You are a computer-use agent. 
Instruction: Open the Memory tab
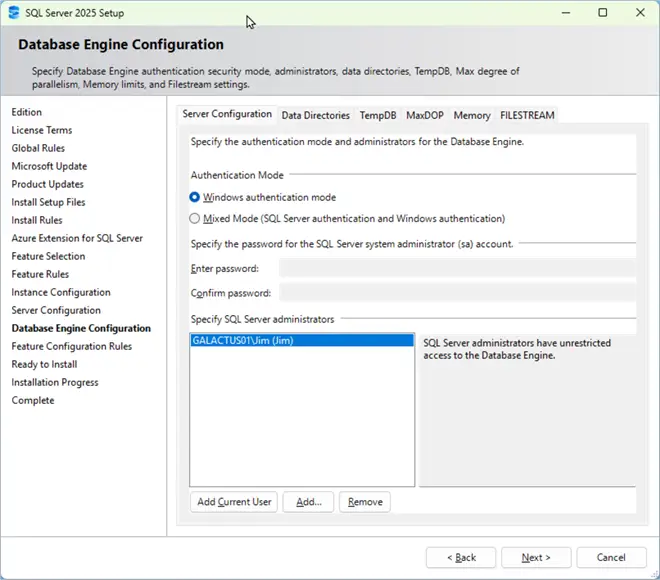[x=472, y=115]
